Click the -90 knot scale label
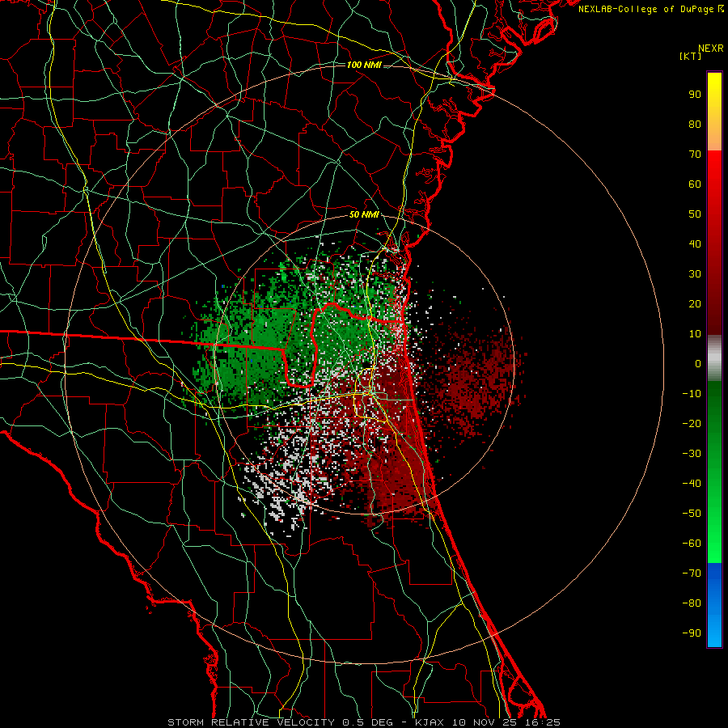 pos(692,633)
